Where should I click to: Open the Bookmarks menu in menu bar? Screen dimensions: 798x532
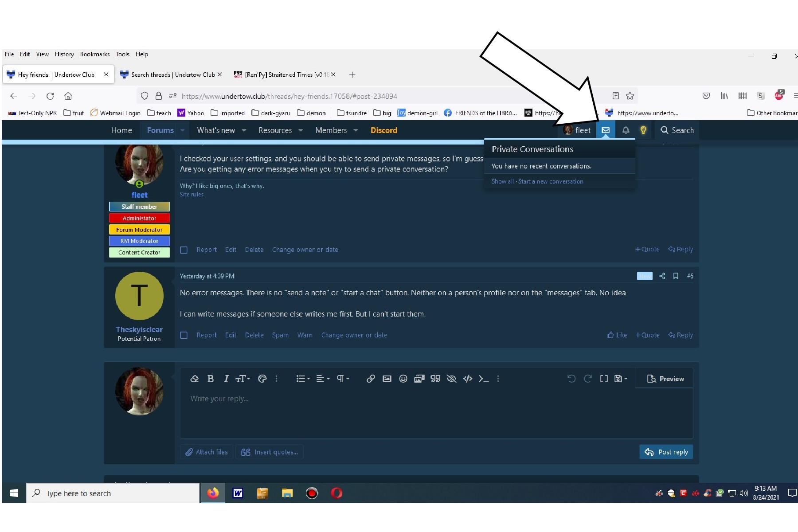click(x=94, y=54)
